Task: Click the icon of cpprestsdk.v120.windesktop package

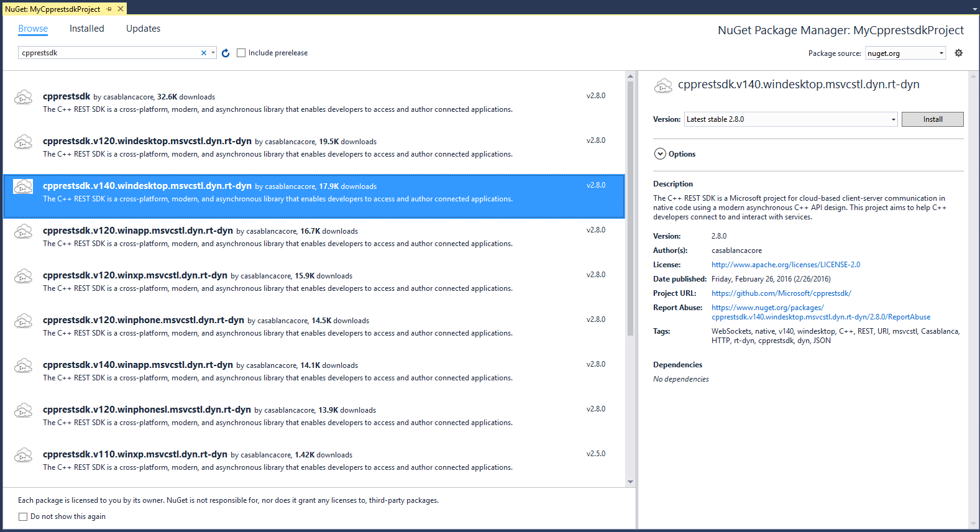Action: 24,142
